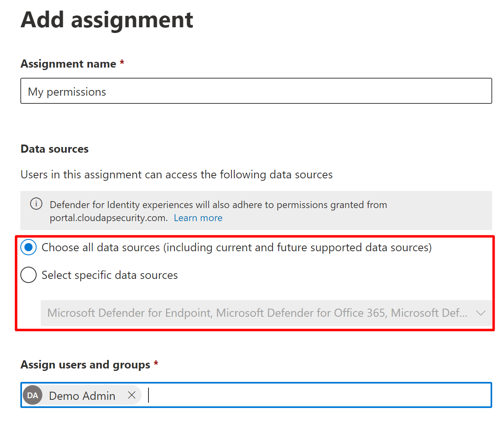Focus the Assign users and groups search box

tap(317, 395)
